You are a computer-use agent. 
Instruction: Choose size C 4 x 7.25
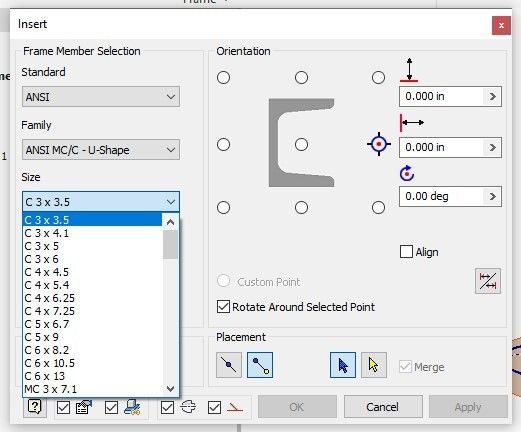(93, 311)
